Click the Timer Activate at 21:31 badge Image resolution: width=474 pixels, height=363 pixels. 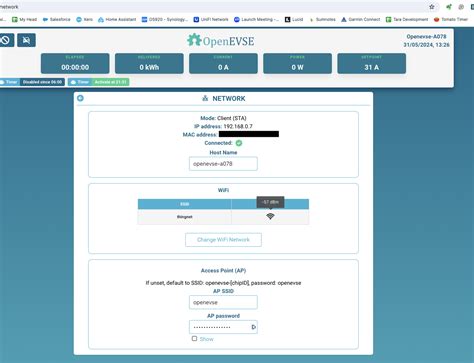(99, 82)
